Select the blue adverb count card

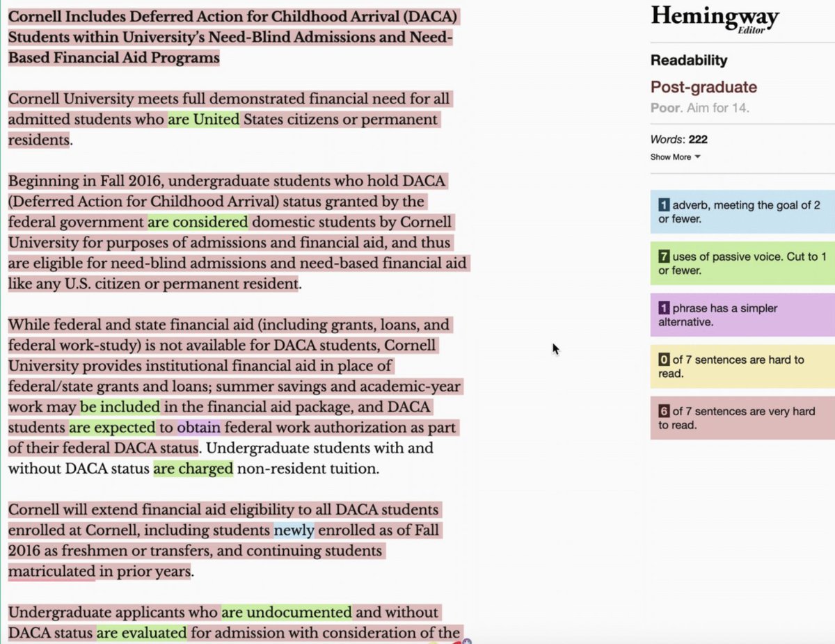coord(742,211)
